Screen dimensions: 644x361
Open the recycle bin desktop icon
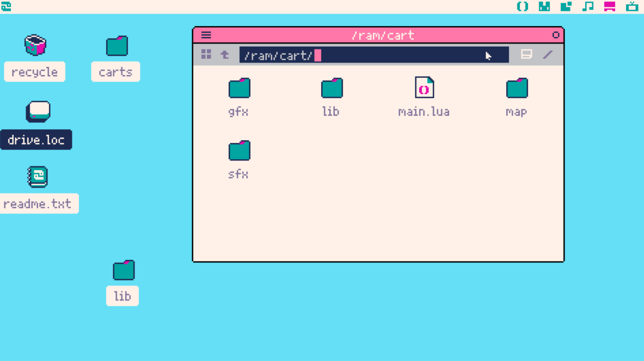pyautogui.click(x=35, y=45)
